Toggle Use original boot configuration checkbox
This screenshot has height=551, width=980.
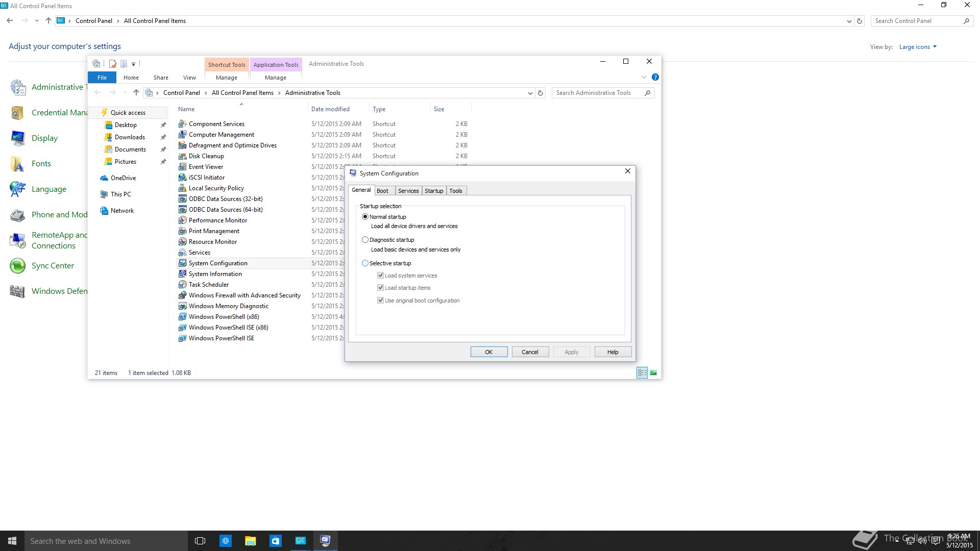point(380,300)
